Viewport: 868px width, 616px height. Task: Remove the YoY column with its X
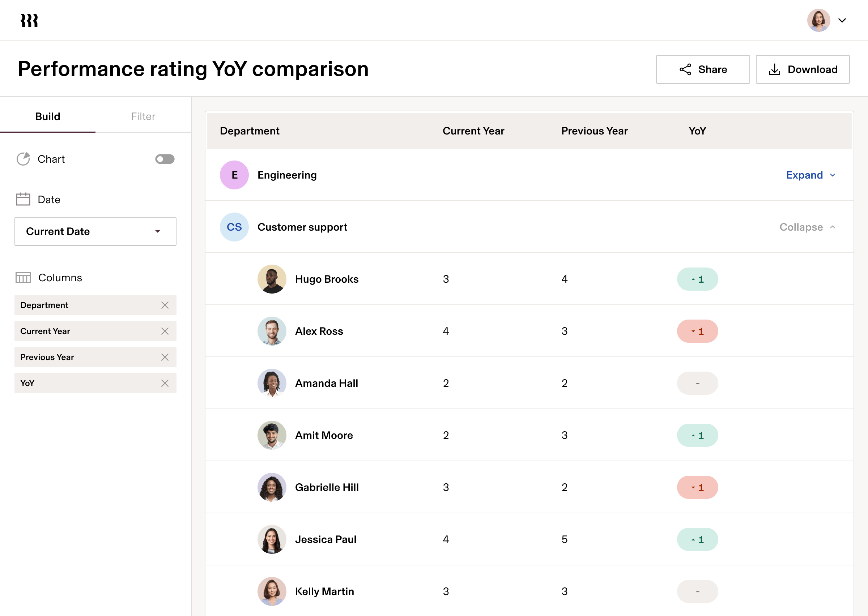pyautogui.click(x=165, y=383)
